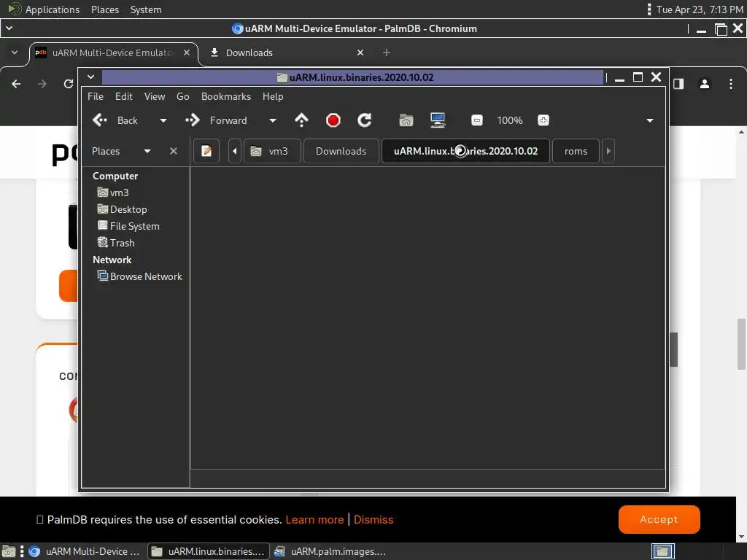This screenshot has width=747, height=560.
Task: Open parent folder with up arrow
Action: click(x=301, y=120)
